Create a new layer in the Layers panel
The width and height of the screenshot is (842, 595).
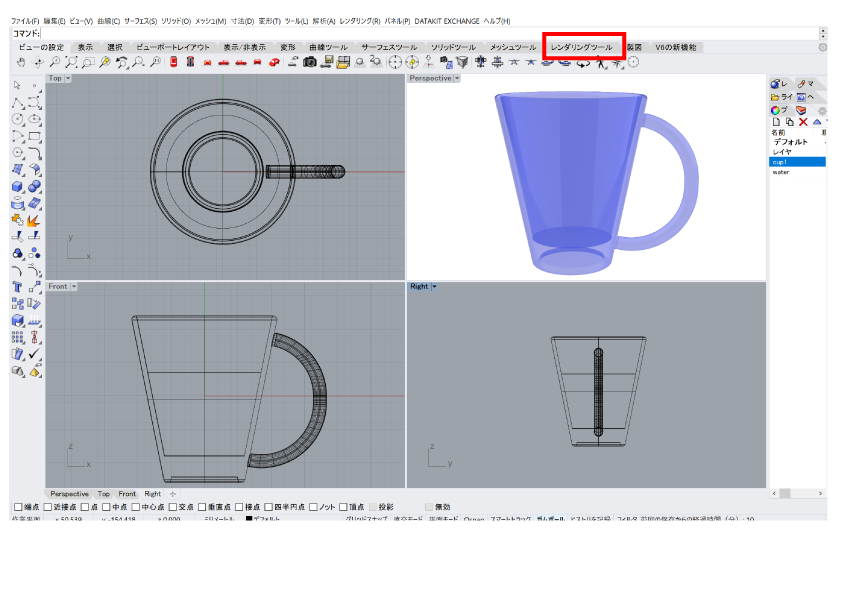(776, 122)
